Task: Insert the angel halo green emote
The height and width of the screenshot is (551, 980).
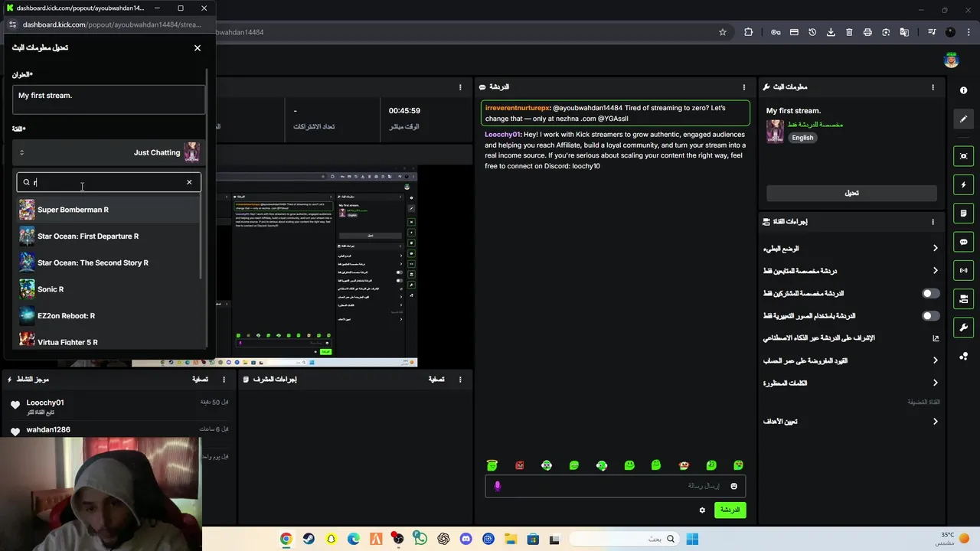Action: 492,465
